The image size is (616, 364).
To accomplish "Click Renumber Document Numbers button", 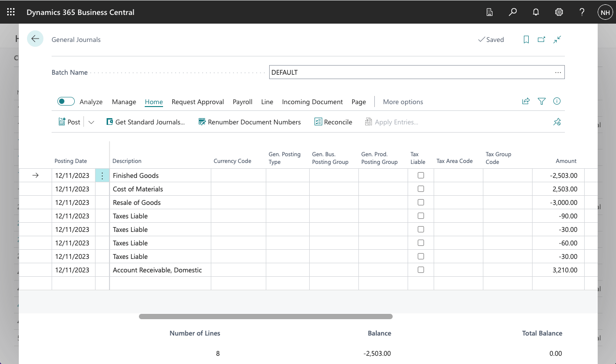I will 249,122.
